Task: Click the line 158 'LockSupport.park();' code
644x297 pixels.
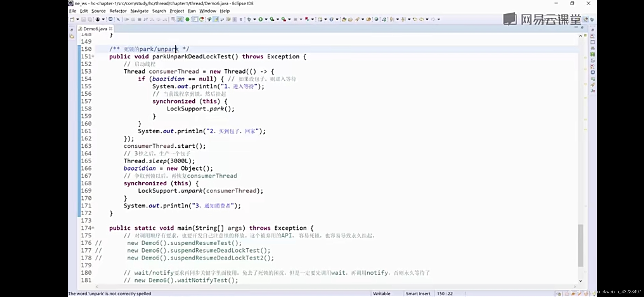Action: pos(200,109)
